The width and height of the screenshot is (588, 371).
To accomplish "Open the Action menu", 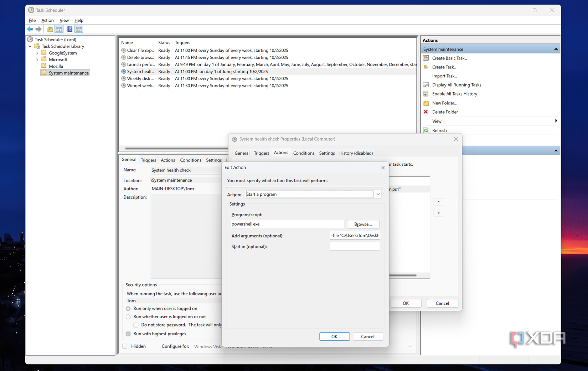I will click(47, 20).
